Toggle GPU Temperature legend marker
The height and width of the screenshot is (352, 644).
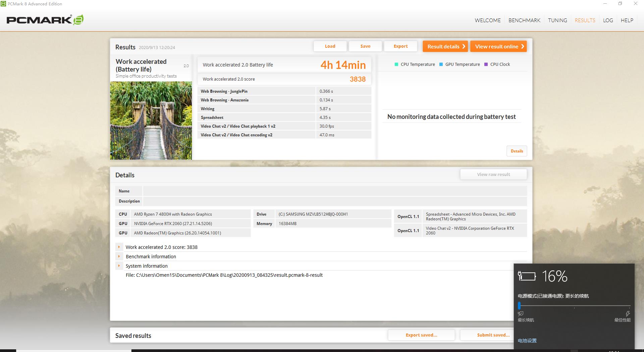coord(441,64)
